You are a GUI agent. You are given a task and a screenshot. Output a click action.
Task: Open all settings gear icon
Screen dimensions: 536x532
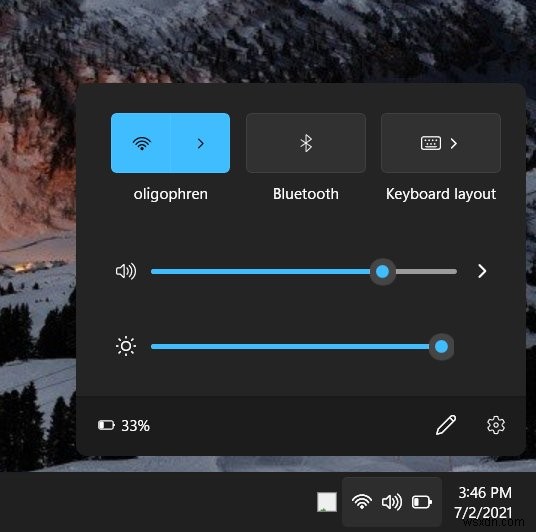pyautogui.click(x=496, y=425)
